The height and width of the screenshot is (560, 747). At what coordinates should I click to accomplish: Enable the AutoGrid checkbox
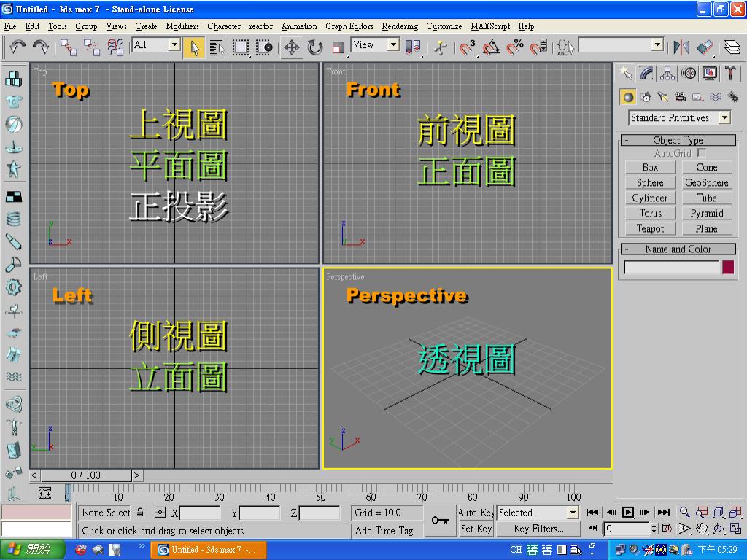(701, 153)
